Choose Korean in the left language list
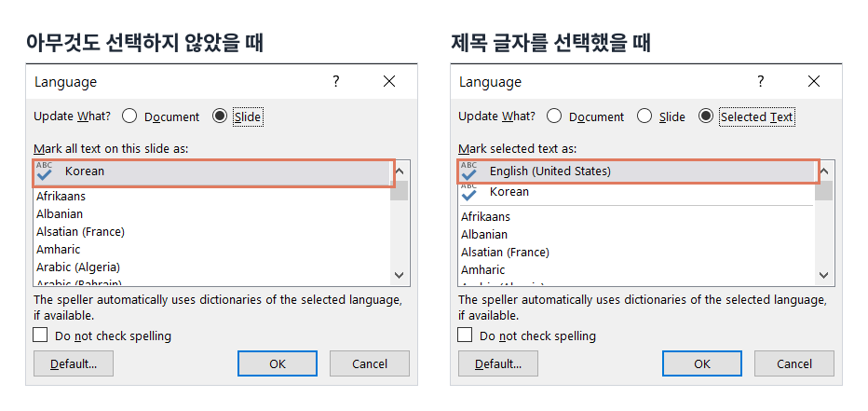The image size is (868, 411). (x=212, y=171)
